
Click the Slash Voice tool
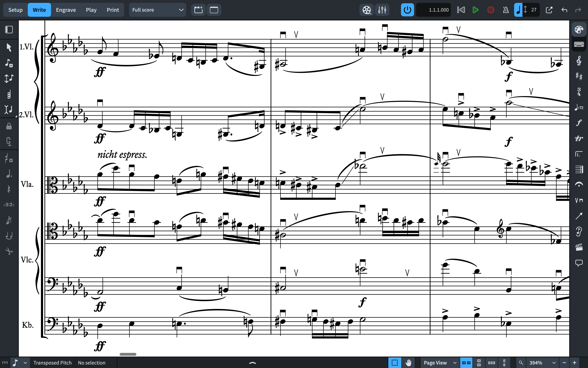(x=9, y=220)
